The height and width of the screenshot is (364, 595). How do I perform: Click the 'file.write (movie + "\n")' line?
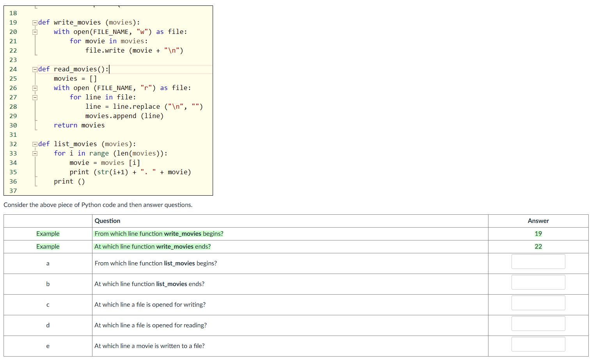tap(134, 51)
